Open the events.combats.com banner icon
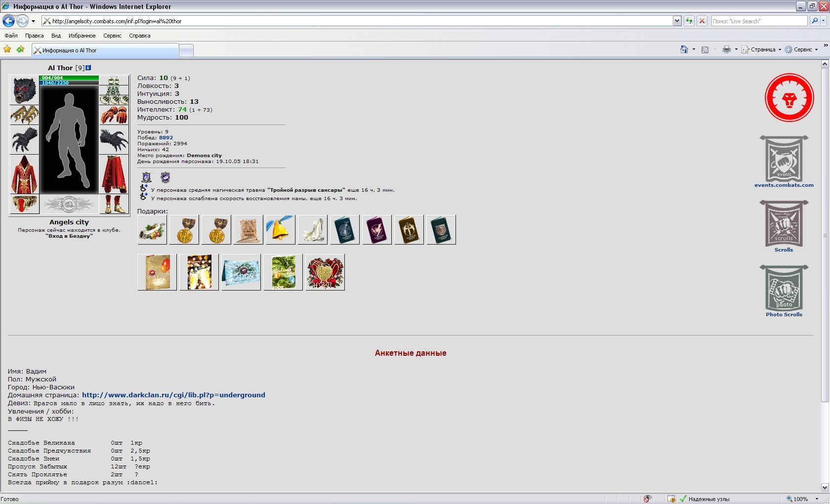 coord(784,159)
